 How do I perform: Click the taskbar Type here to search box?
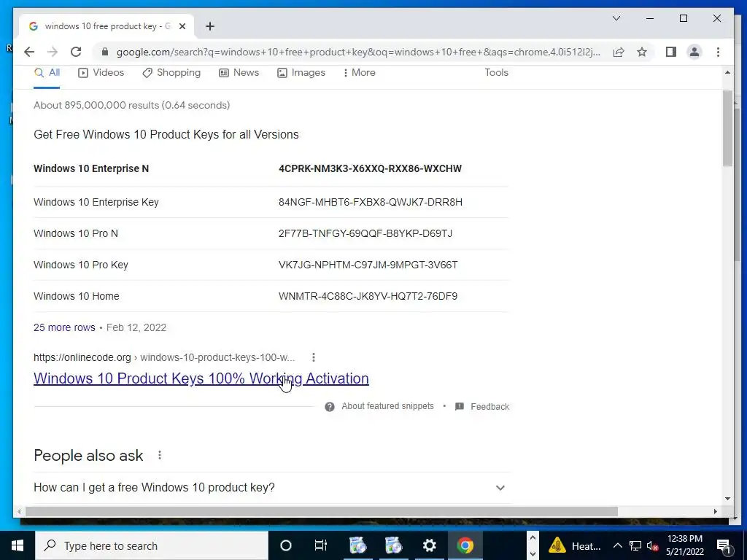coord(152,545)
